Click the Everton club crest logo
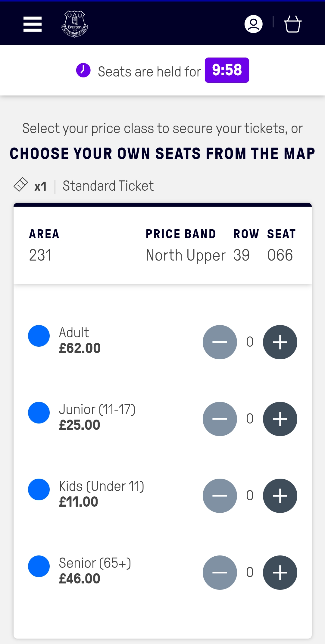 [74, 24]
